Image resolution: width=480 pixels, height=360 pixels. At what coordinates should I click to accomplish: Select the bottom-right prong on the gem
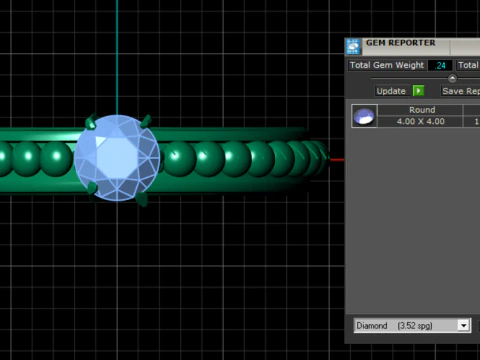pyautogui.click(x=142, y=199)
